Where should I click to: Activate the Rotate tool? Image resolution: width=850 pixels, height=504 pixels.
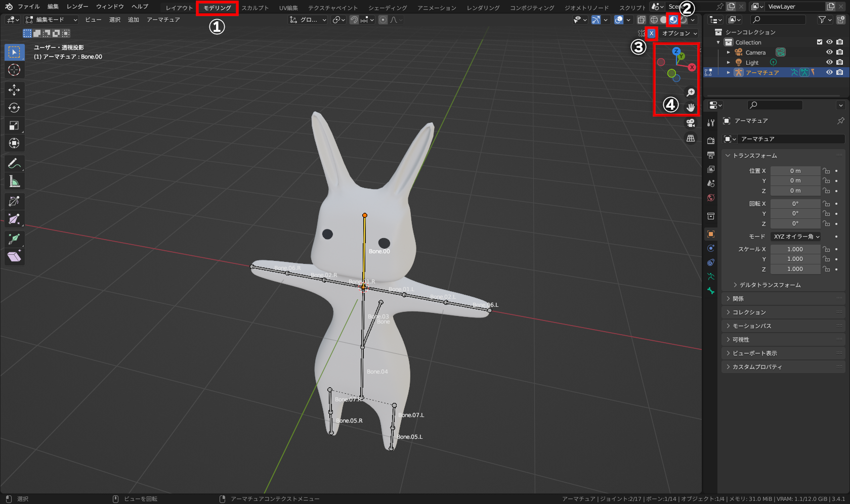click(14, 107)
